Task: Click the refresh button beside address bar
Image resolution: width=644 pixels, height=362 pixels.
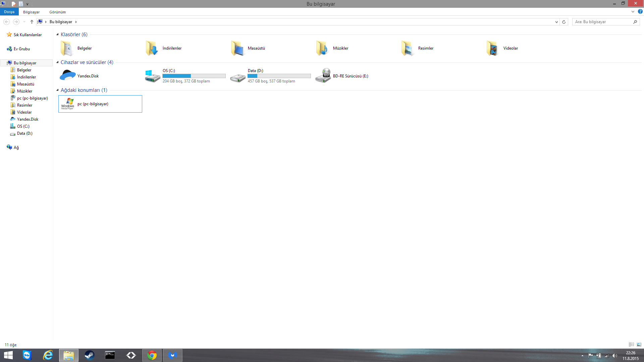Action: (564, 22)
